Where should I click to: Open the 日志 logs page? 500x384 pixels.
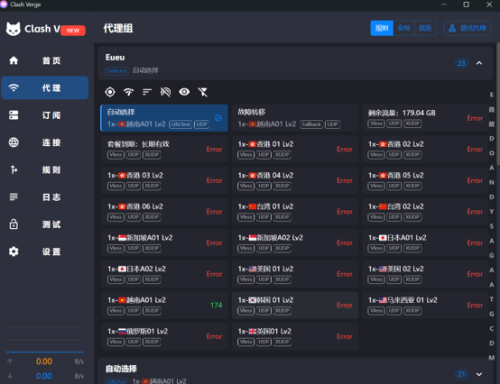(x=45, y=197)
